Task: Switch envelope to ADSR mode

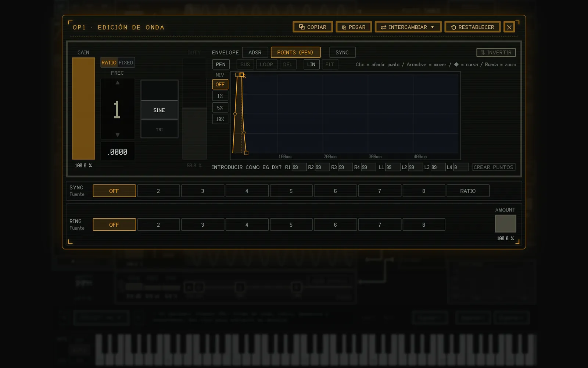Action: [x=255, y=52]
